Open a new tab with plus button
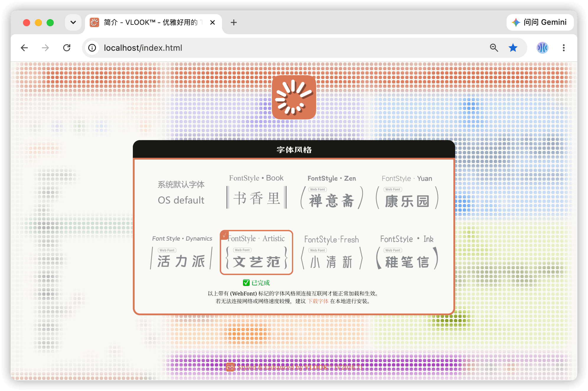Viewport: 588px width, 391px height. [x=234, y=22]
